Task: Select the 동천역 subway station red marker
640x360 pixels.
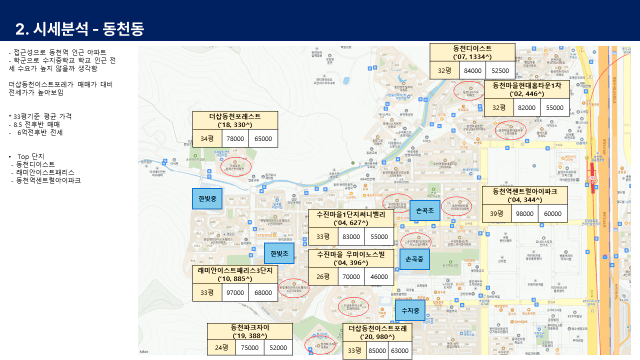Action: 592,177
